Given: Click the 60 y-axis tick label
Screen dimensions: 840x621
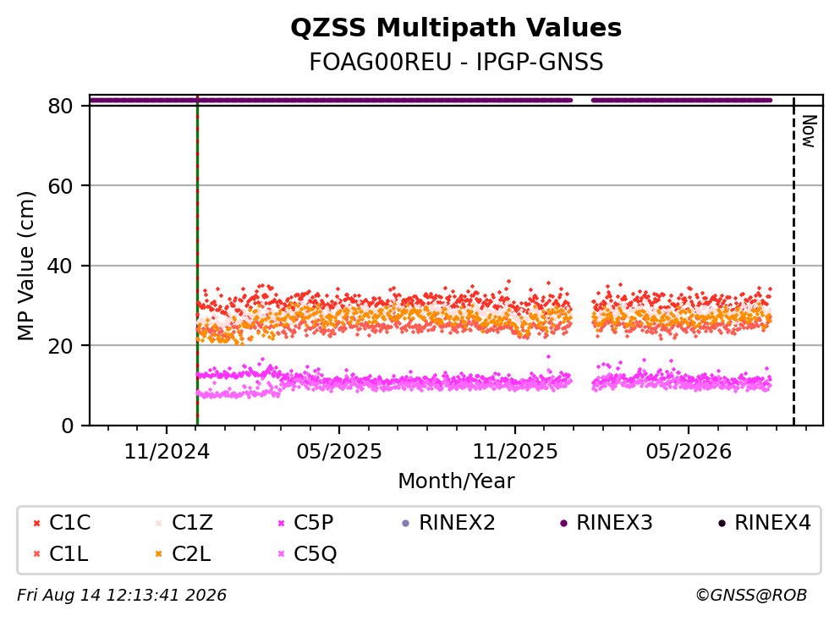Looking at the screenshot, I should 61,186.
